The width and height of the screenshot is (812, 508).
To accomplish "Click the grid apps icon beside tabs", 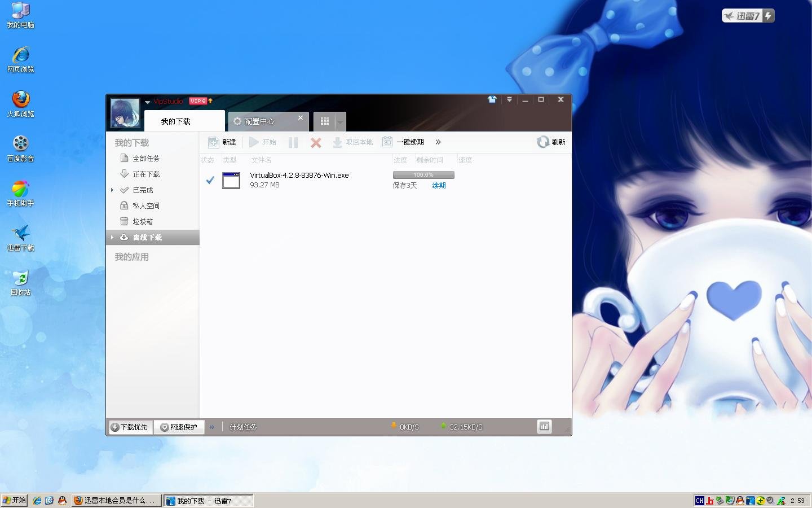I will click(325, 121).
